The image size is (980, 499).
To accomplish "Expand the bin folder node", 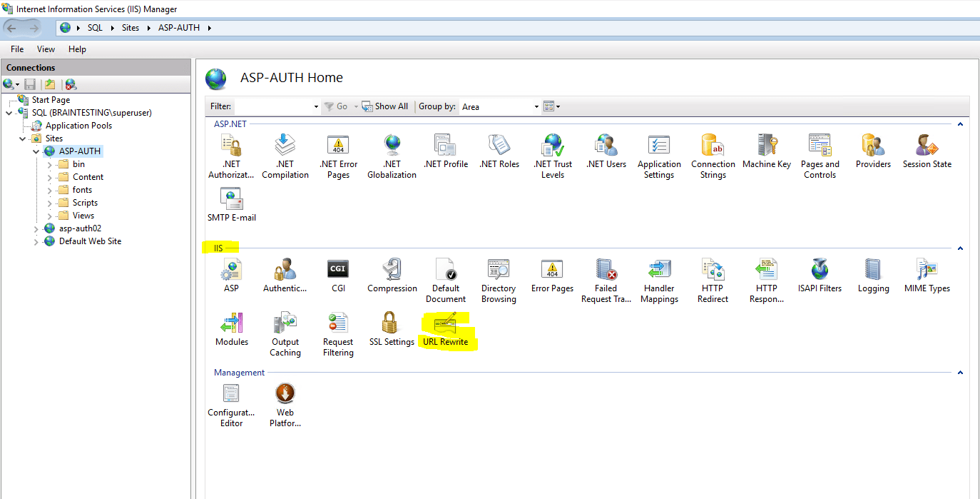I will (x=49, y=164).
